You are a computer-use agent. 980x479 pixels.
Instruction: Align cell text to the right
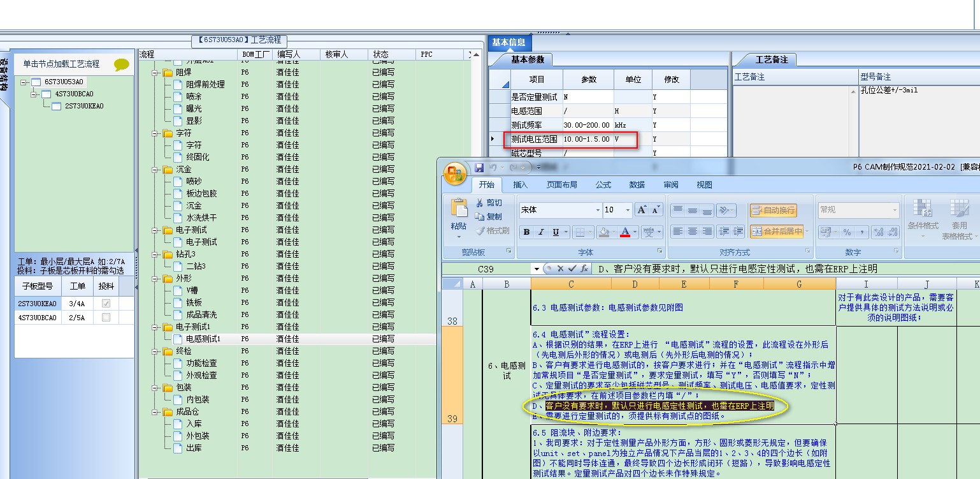707,232
